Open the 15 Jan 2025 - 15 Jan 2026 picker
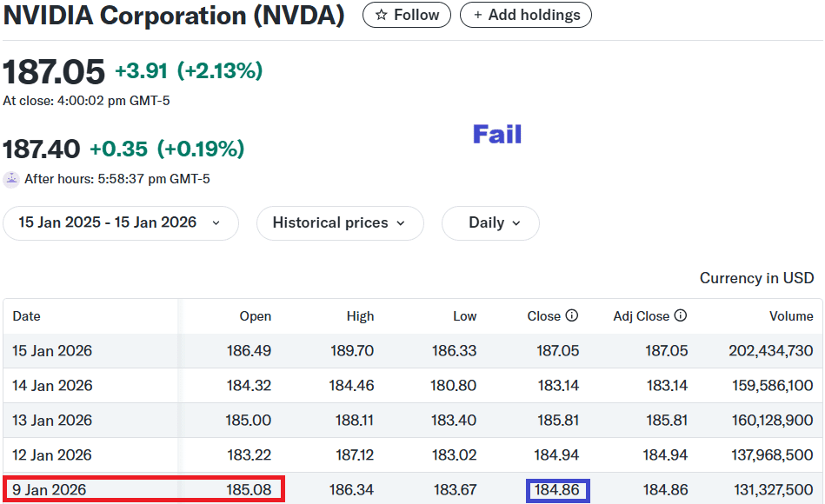 point(121,223)
